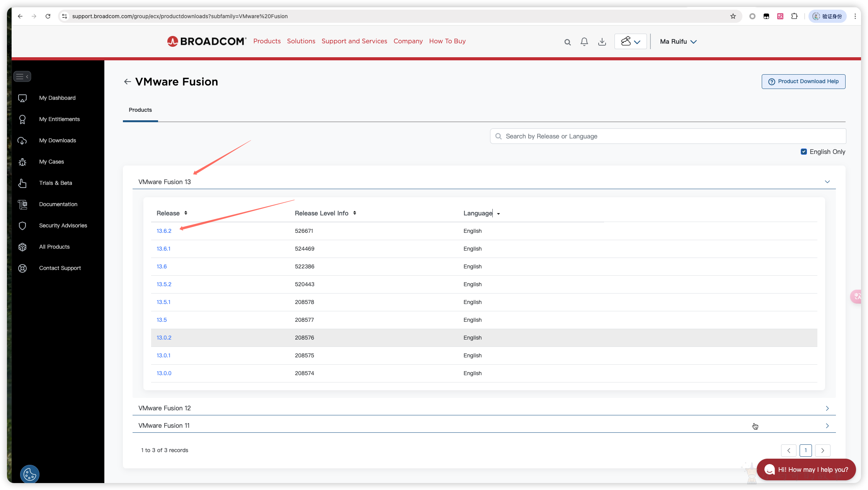Open release 13.5.2 link
The height and width of the screenshot is (490, 868).
pyautogui.click(x=164, y=284)
